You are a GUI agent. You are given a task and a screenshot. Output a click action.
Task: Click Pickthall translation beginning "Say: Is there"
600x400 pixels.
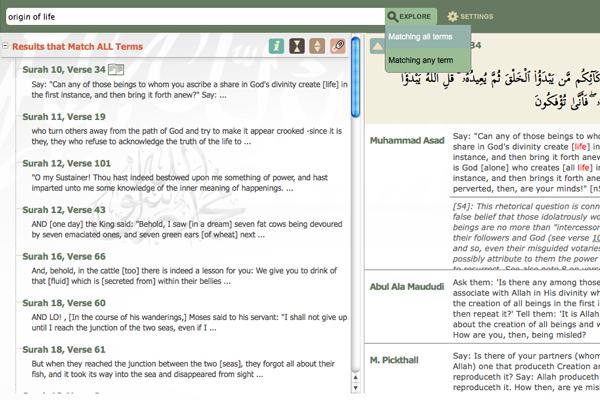click(526, 371)
